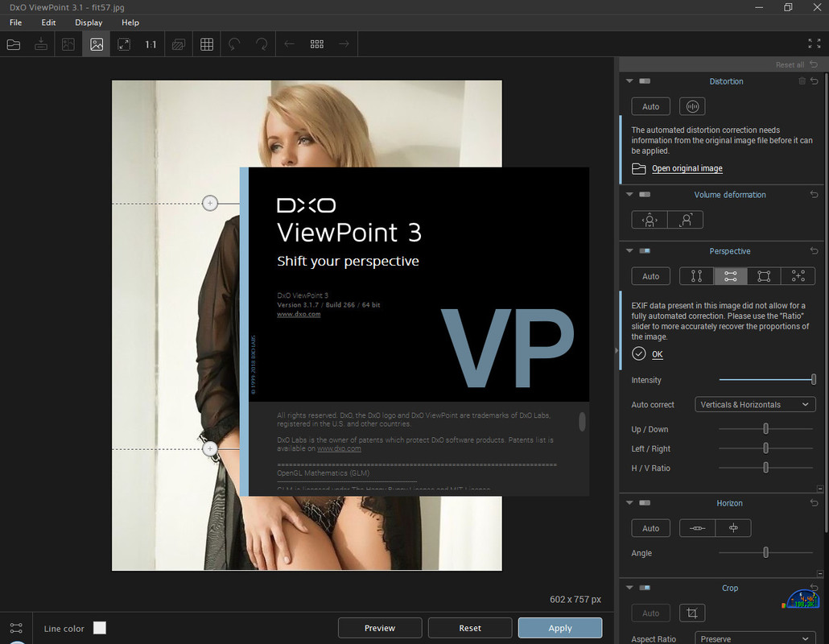Click Open original image link
The height and width of the screenshot is (644, 829).
point(687,168)
